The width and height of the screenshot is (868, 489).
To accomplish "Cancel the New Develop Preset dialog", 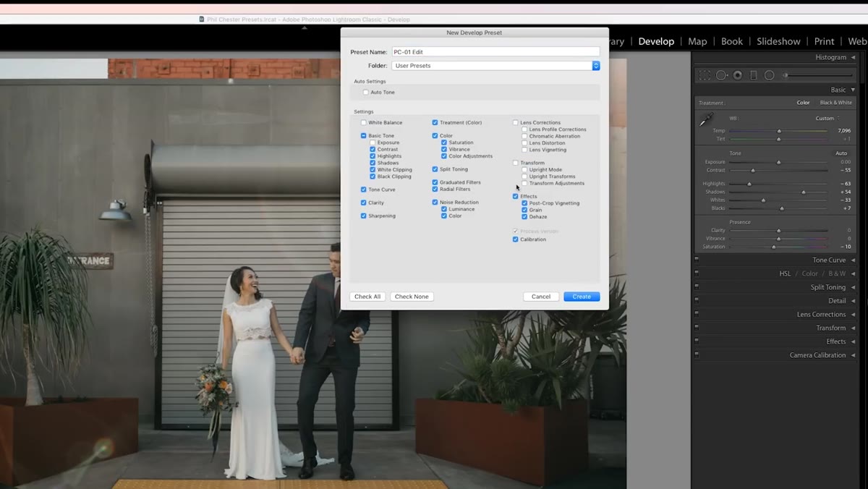I will tap(541, 297).
